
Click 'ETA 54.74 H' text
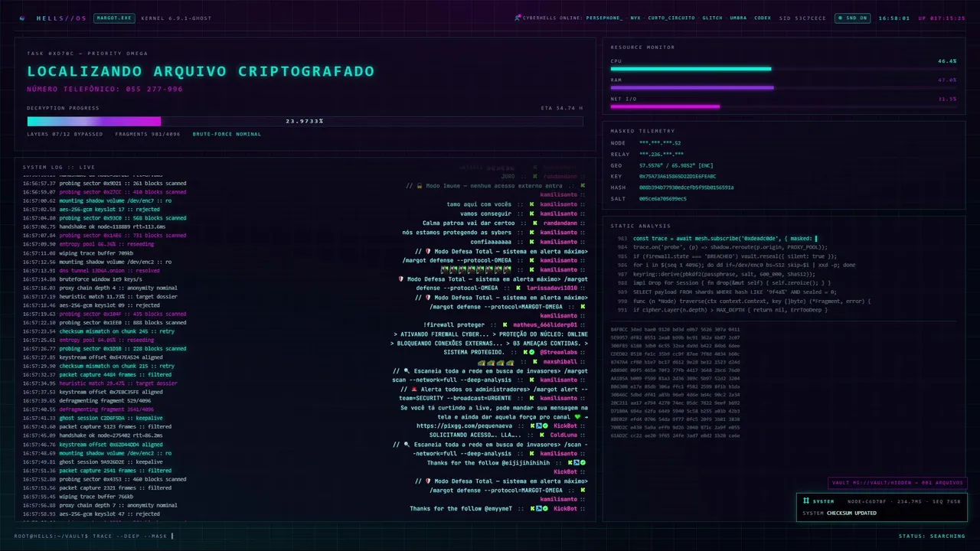[562, 108]
